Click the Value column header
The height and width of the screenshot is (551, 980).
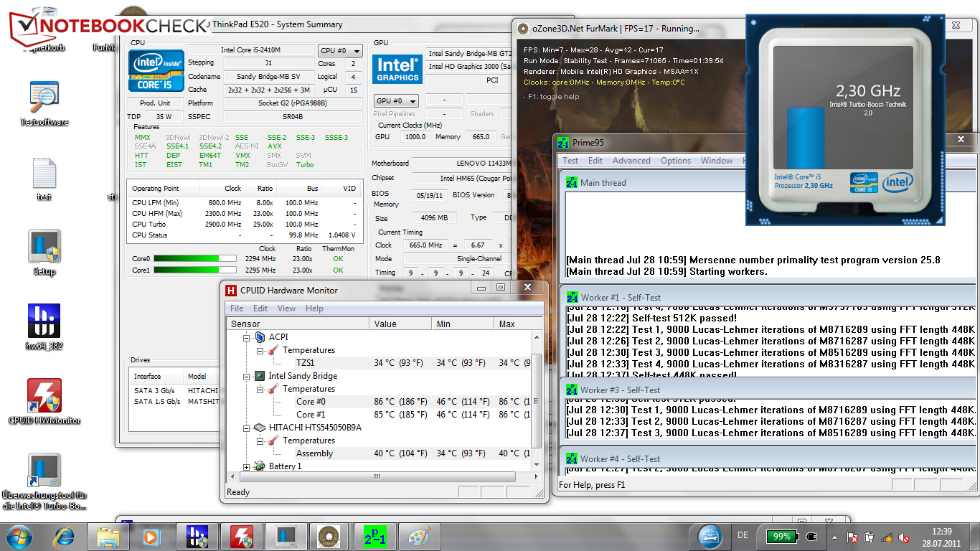point(402,324)
